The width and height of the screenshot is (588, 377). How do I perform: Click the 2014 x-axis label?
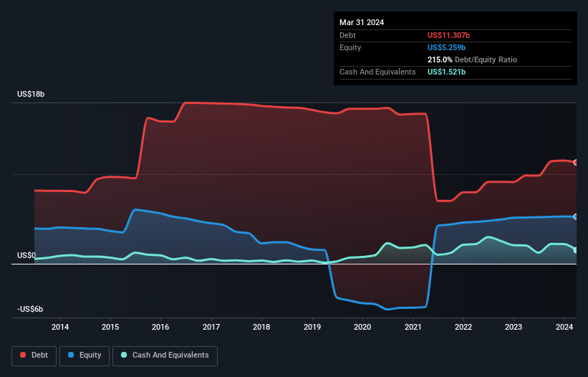(x=60, y=327)
